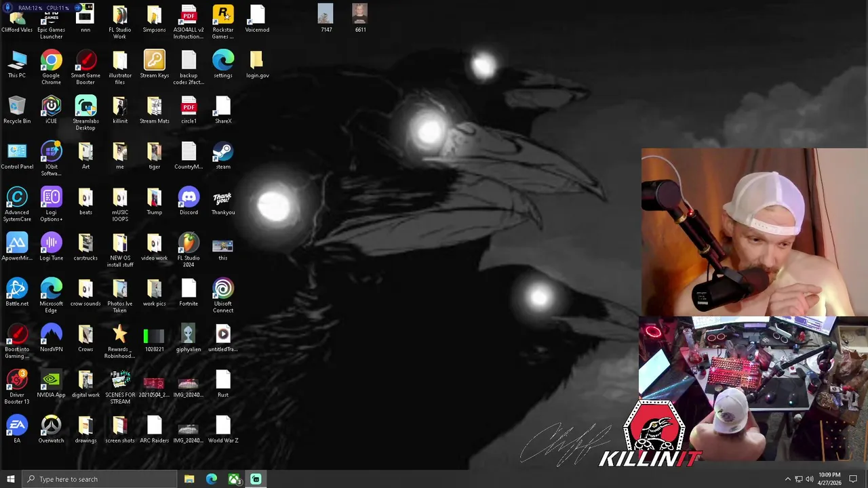Select the This PC icon
868x488 pixels.
click(17, 64)
